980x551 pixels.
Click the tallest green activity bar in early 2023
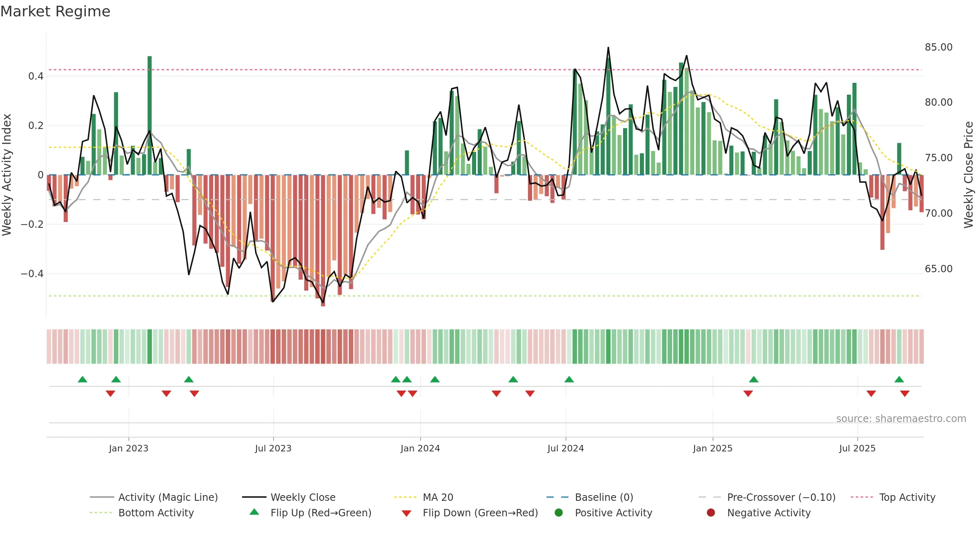click(149, 116)
